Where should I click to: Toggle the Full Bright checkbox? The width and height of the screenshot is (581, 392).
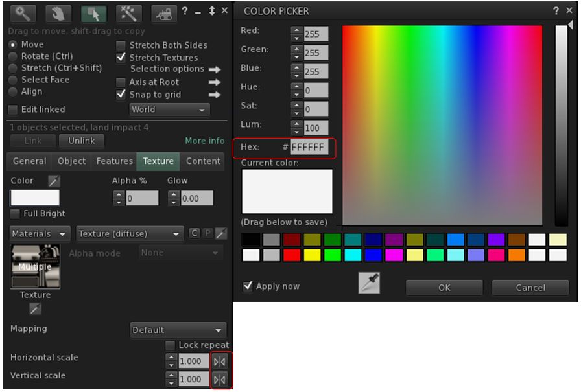(x=15, y=214)
